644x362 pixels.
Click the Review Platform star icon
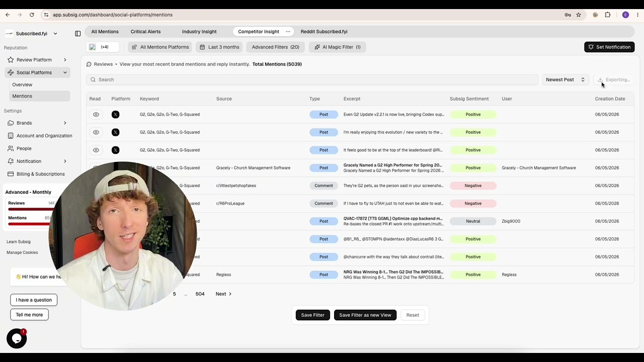(x=11, y=60)
